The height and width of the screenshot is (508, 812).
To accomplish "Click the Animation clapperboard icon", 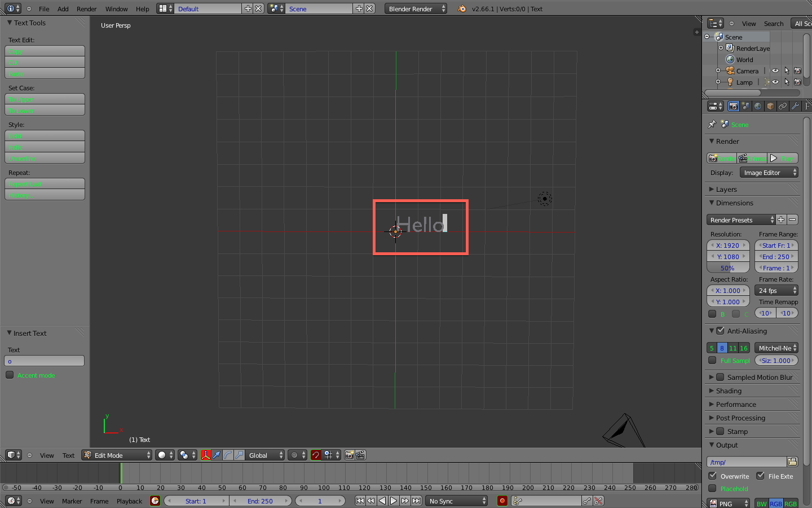I will pos(752,158).
